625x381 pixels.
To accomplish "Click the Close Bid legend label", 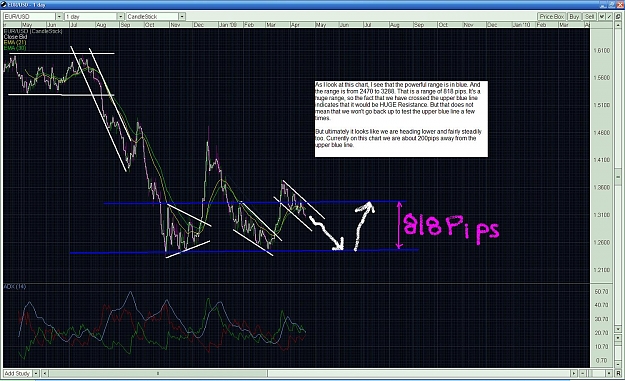I will pyautogui.click(x=16, y=37).
